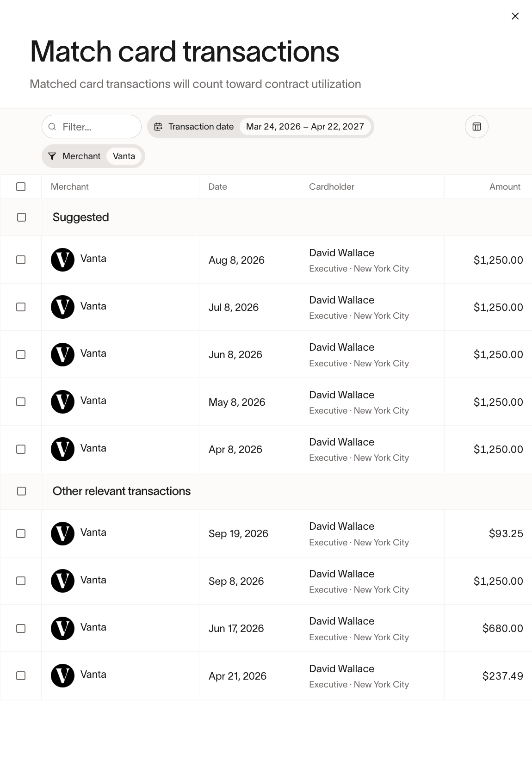Click the Vanta logo in the Jun 17, 2026 row
The image size is (532, 780).
(x=62, y=628)
